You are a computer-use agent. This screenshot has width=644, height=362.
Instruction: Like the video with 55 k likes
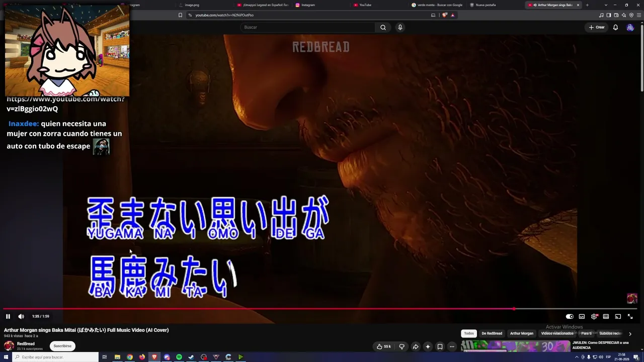point(384,346)
